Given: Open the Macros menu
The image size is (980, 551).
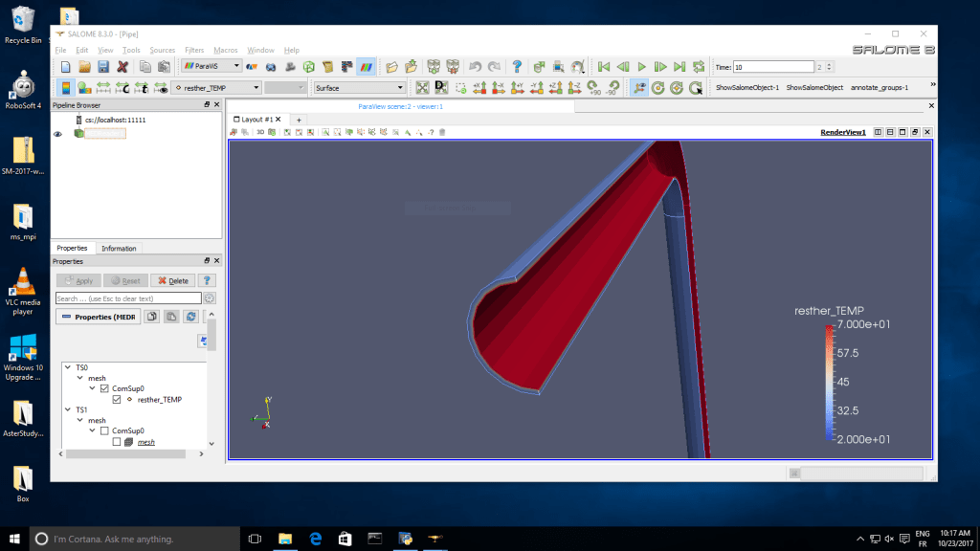Looking at the screenshot, I should click(x=226, y=50).
